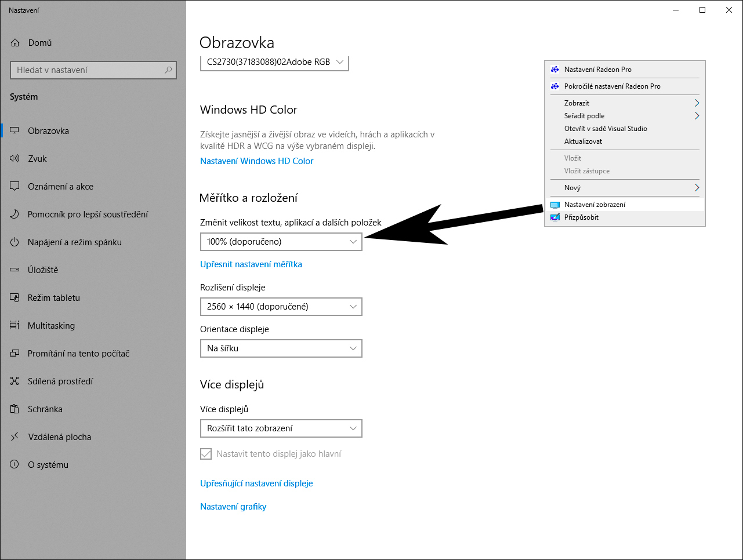Screen dimensions: 743x560
Task: Toggle the 'Nastavit tento displej jako hlavní' checkbox
Action: pyautogui.click(x=206, y=454)
